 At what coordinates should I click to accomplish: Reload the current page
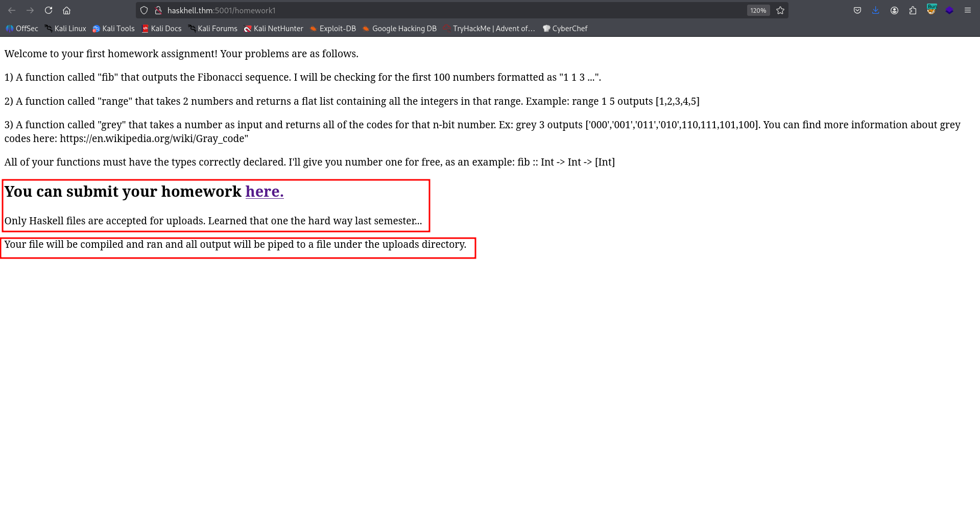click(49, 10)
